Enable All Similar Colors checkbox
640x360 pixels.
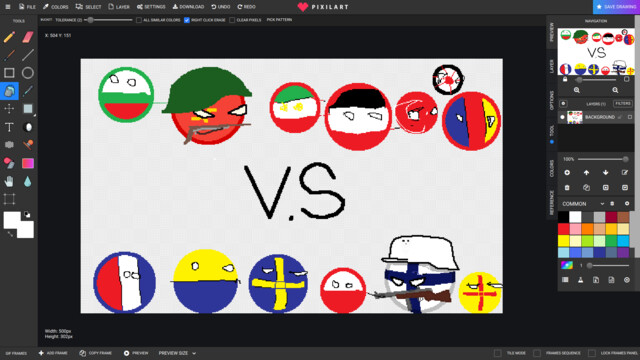click(x=139, y=20)
